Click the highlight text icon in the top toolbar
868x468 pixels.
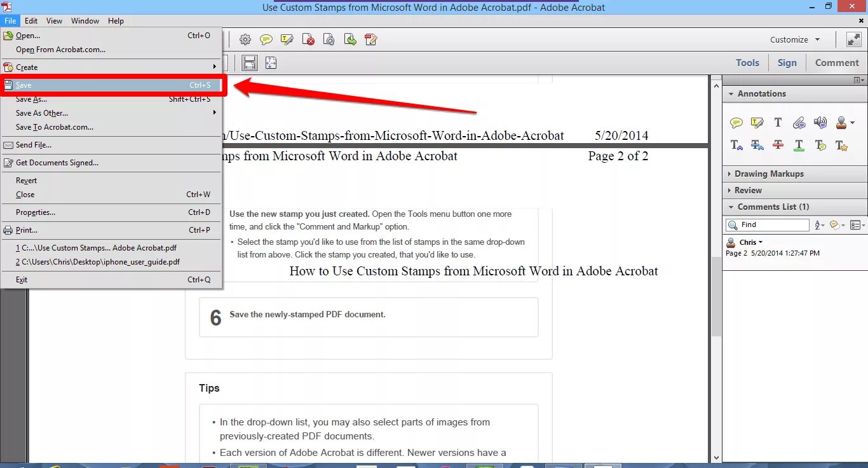287,39
